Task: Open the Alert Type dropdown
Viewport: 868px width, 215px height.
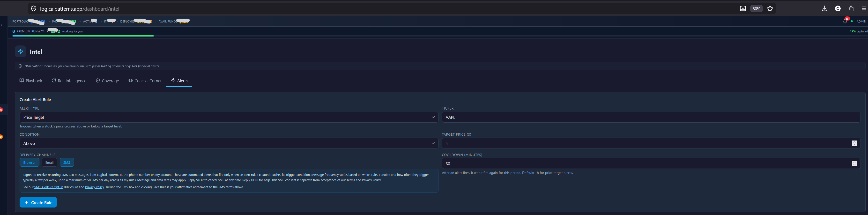Action: [229, 117]
